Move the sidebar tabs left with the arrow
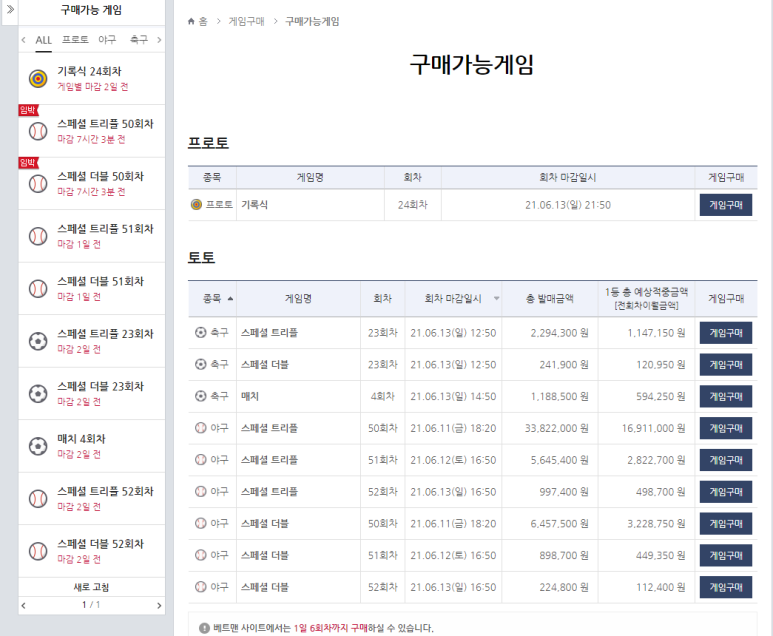Image resolution: width=773 pixels, height=636 pixels. (24, 40)
